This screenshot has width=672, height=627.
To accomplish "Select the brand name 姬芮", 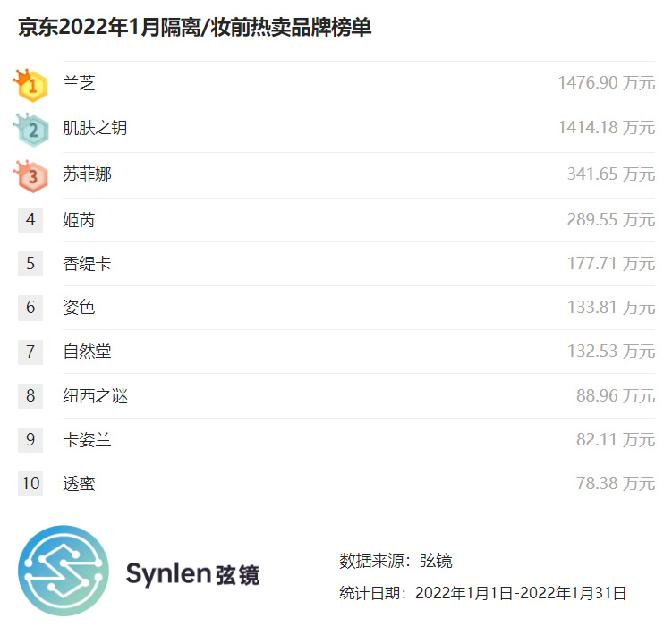I will click(79, 220).
